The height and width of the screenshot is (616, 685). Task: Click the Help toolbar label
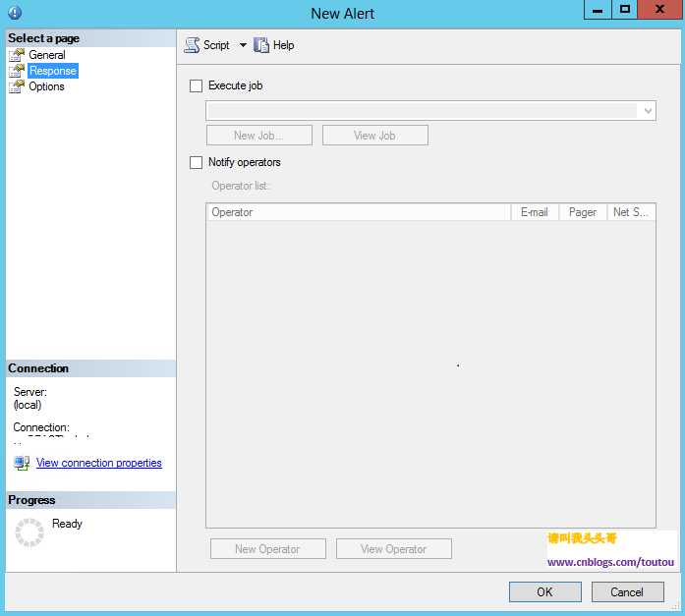(283, 45)
